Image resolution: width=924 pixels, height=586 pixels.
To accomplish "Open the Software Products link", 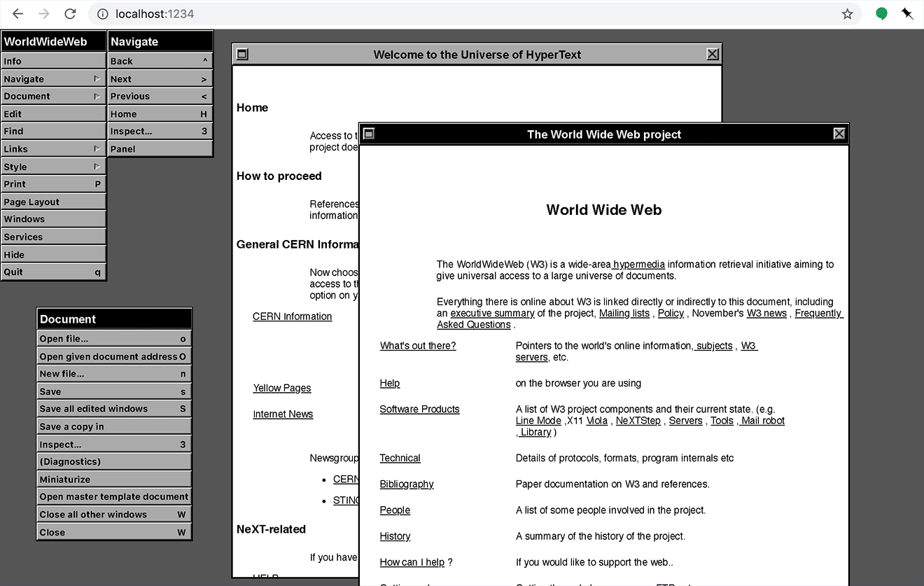I will (419, 410).
